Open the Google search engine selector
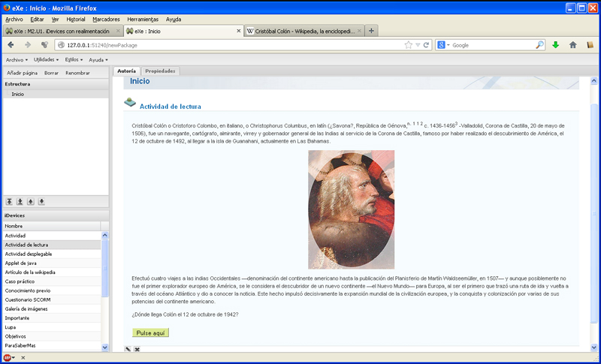 point(443,45)
